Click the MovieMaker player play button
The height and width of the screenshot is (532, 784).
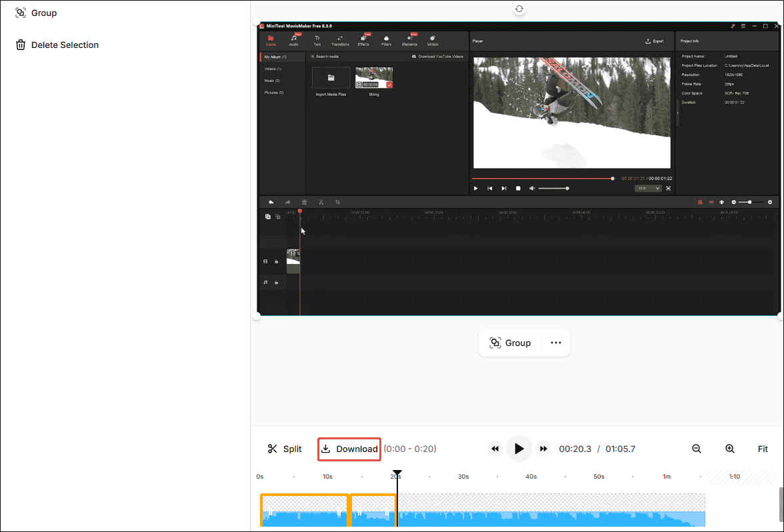click(475, 189)
